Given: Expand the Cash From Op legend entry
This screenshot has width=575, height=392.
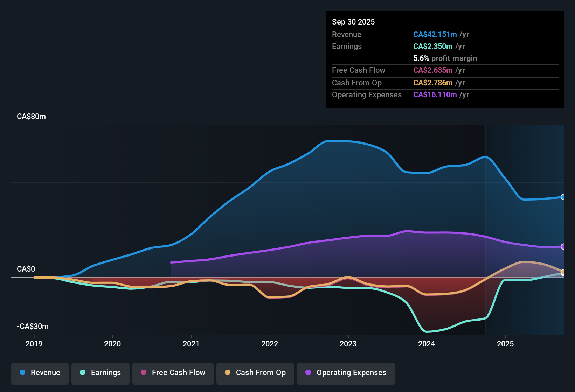Looking at the screenshot, I should tap(255, 373).
